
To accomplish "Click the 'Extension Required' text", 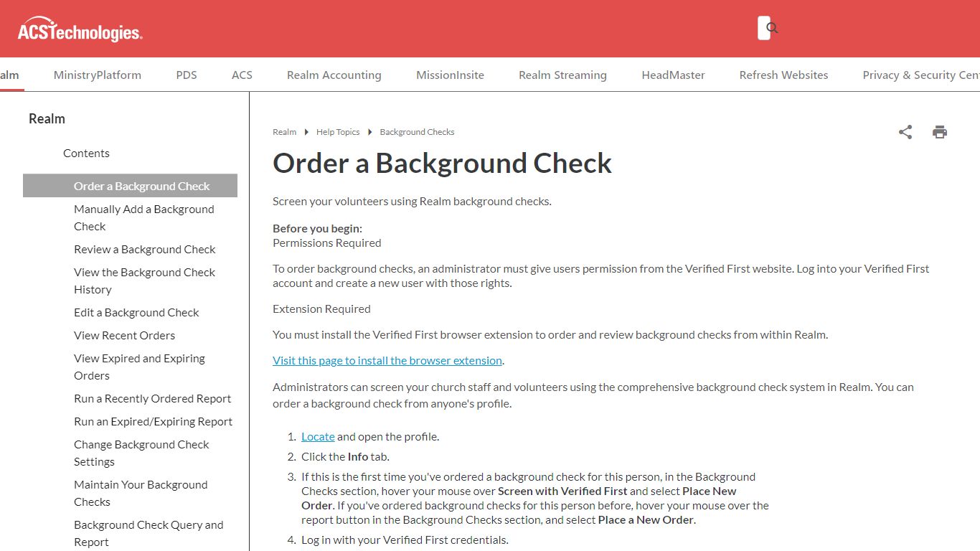I will pos(321,309).
